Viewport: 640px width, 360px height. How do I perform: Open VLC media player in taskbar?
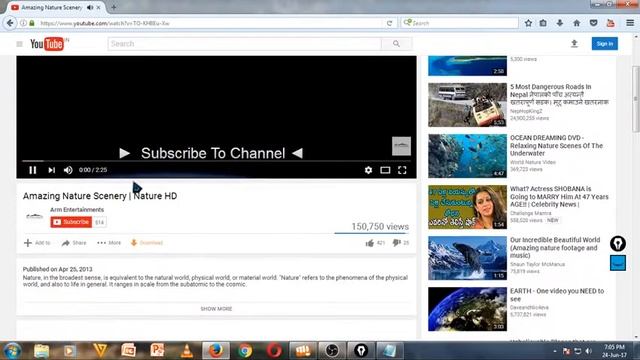coord(187,351)
